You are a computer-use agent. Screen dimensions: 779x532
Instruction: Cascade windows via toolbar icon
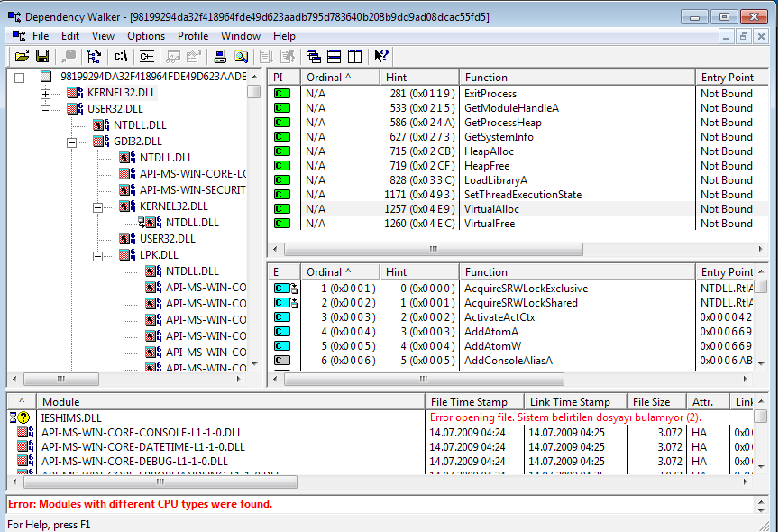point(314,56)
